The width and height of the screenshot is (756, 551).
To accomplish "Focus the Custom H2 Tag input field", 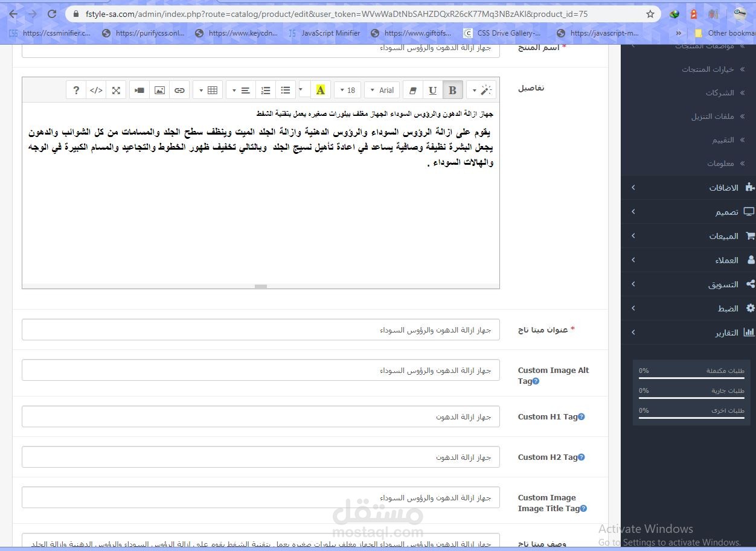I will [261, 457].
